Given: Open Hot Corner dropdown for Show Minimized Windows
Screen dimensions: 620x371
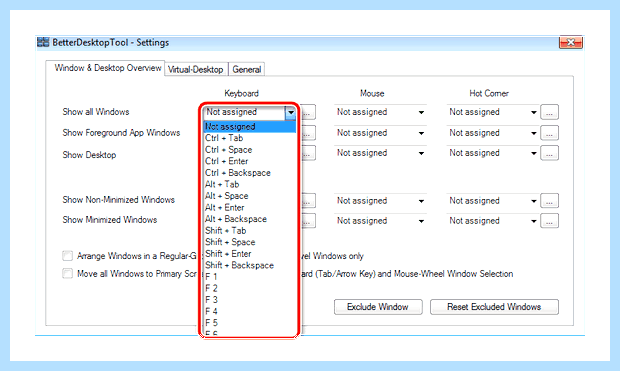Looking at the screenshot, I should click(493, 221).
